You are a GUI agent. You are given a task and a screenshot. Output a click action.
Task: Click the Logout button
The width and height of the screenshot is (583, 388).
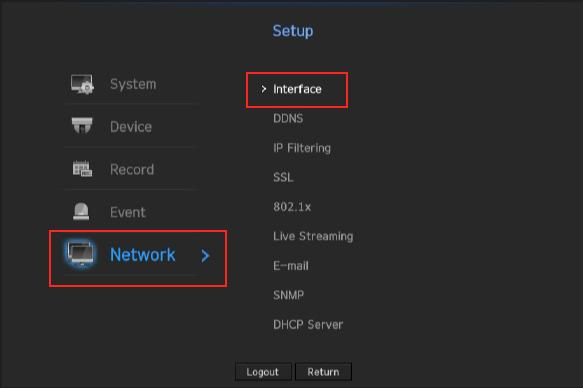(263, 372)
